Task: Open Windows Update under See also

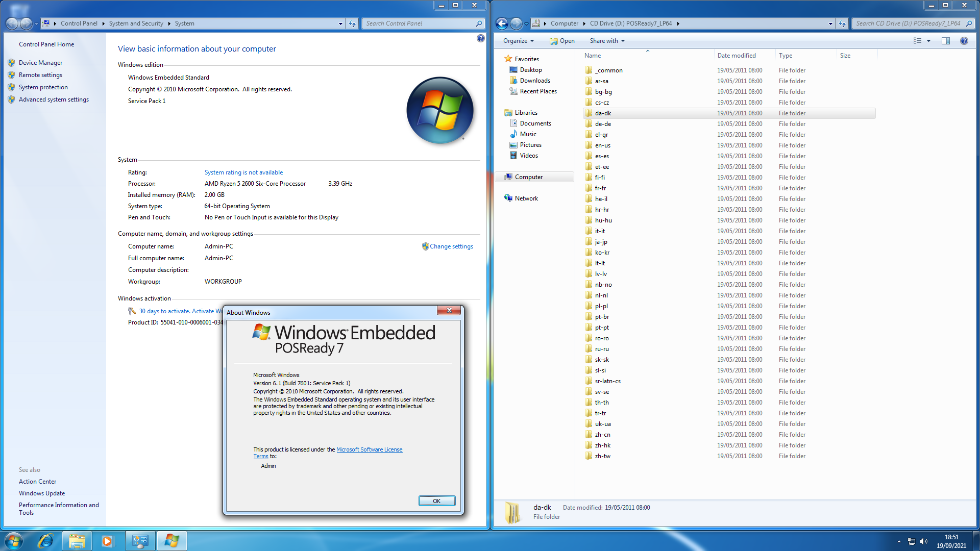Action: click(x=42, y=493)
